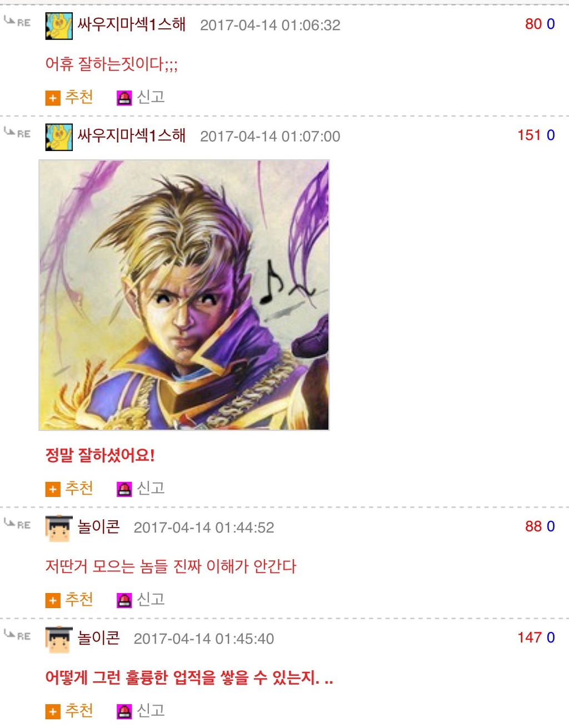569x728 pixels.
Task: Click the RE reply arrow on the 01:45:40 comment
Action: point(17,635)
